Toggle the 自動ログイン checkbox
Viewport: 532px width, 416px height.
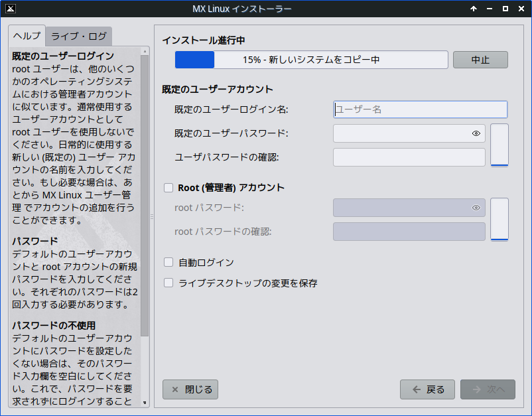click(x=168, y=262)
